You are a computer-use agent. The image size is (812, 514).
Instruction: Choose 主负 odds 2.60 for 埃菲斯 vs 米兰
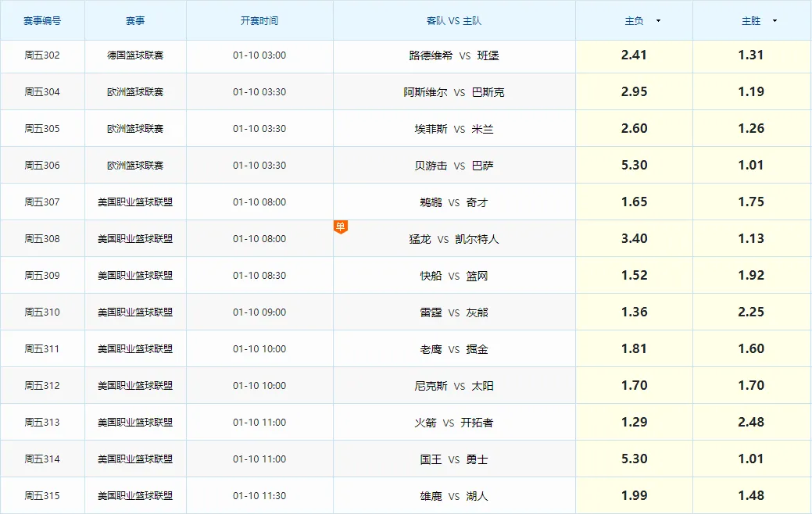tap(634, 129)
